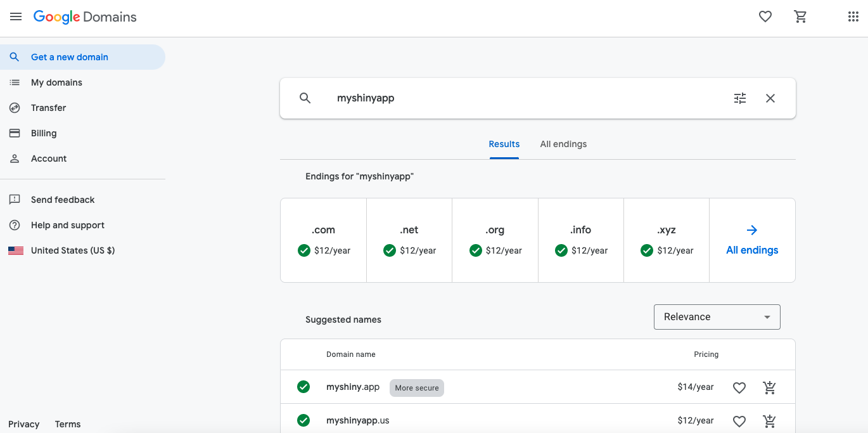
Task: Open Account page
Action: [x=82, y=158]
